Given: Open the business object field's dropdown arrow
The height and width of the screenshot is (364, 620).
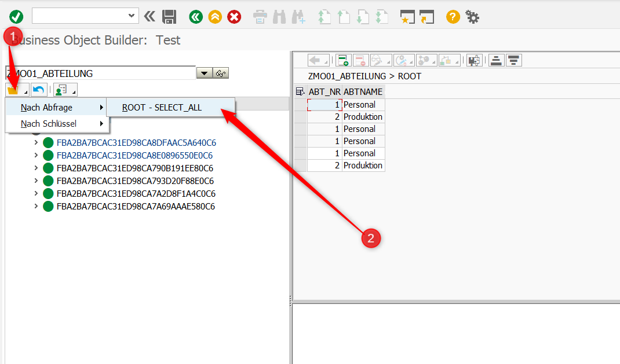Looking at the screenshot, I should click(x=205, y=73).
